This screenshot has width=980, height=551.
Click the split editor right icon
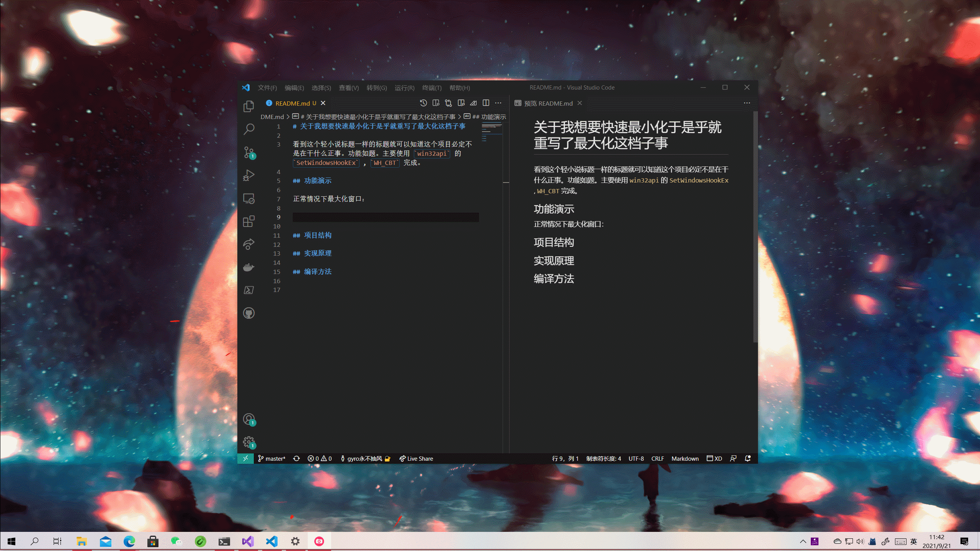pos(486,103)
